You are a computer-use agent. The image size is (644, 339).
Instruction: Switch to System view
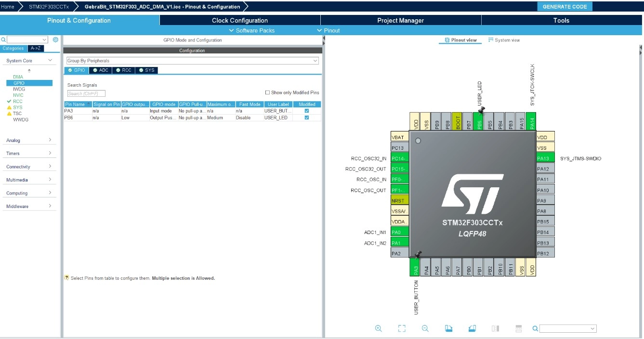504,40
